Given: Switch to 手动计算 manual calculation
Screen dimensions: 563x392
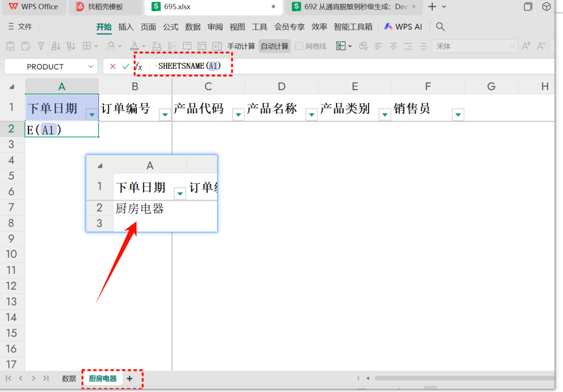Looking at the screenshot, I should point(241,46).
